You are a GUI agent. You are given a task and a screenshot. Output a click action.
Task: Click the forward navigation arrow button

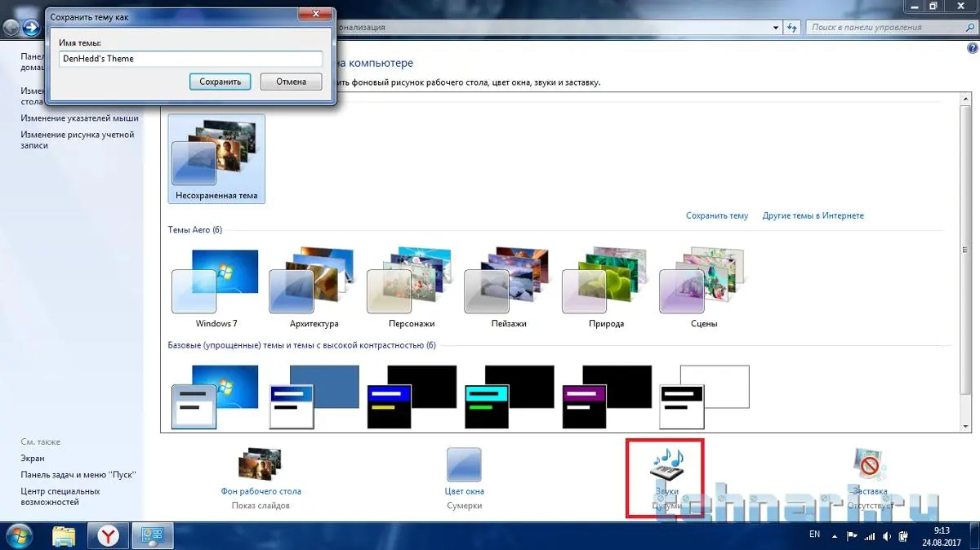click(x=31, y=28)
